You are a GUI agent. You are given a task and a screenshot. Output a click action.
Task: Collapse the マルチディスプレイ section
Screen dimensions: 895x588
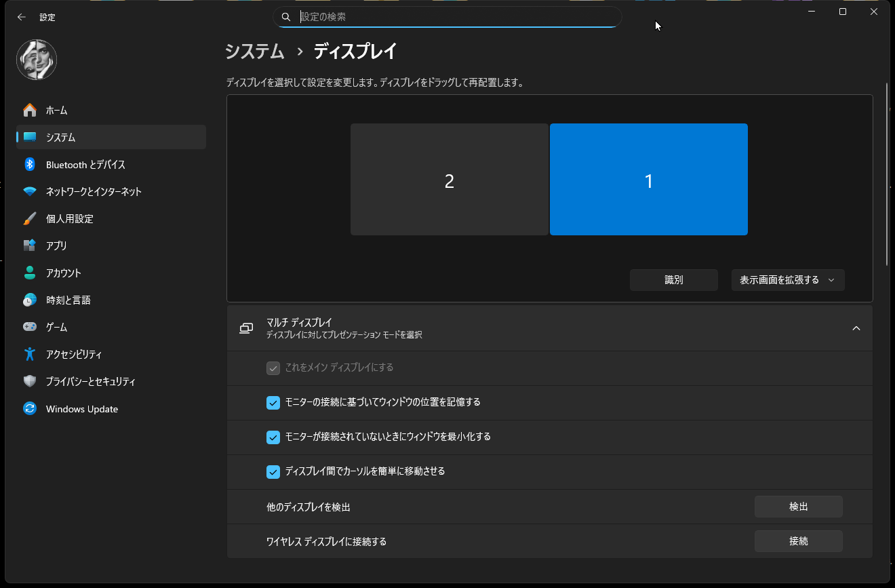(856, 328)
